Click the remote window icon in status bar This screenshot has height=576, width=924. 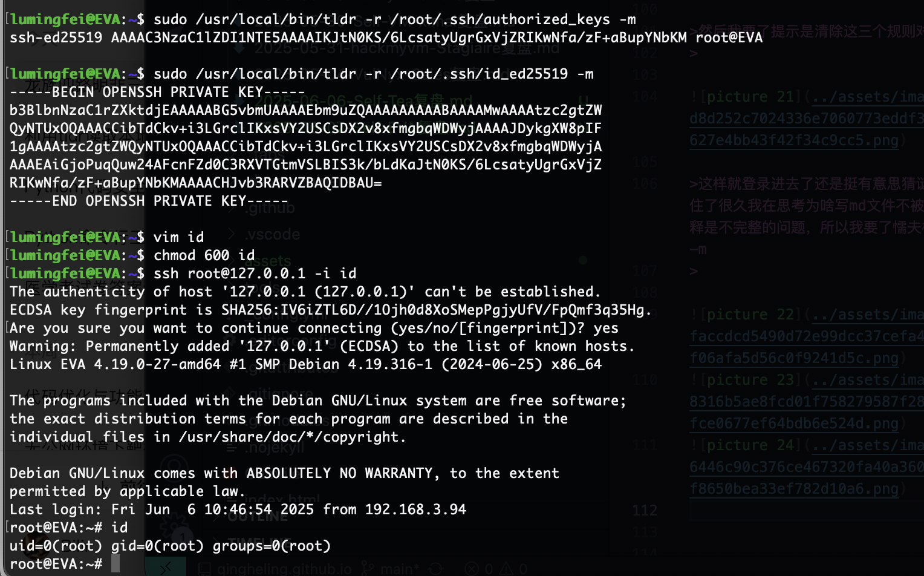coord(166,568)
